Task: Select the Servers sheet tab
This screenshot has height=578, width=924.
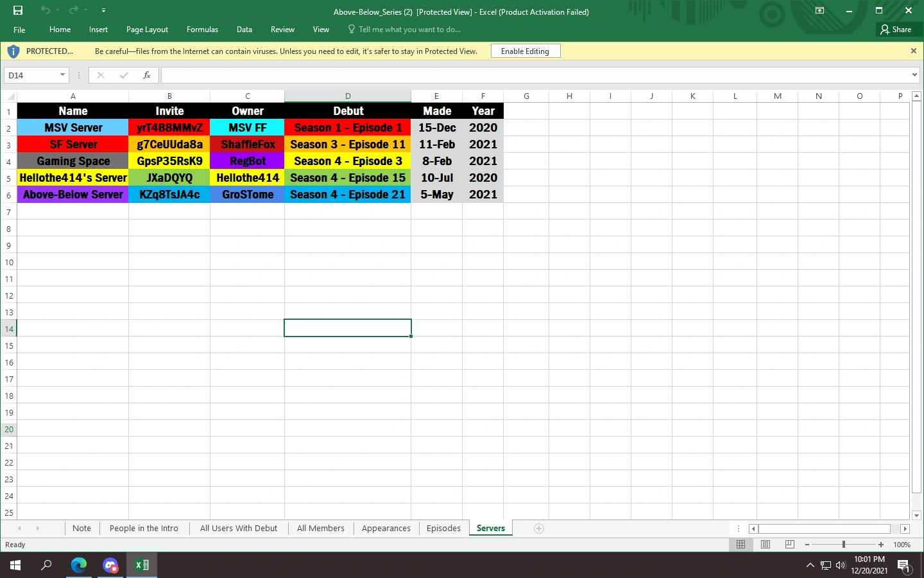Action: 491,529
